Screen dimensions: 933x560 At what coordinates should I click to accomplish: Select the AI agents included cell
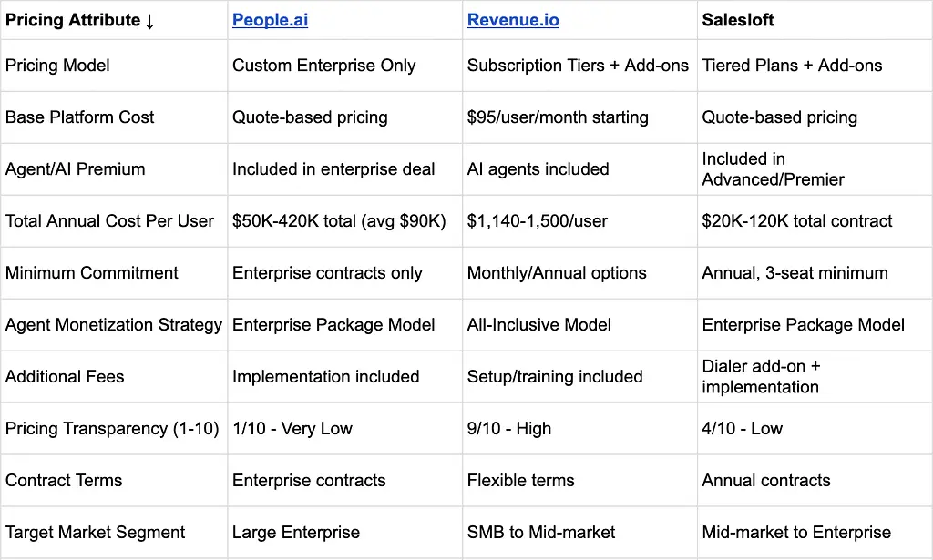point(538,169)
